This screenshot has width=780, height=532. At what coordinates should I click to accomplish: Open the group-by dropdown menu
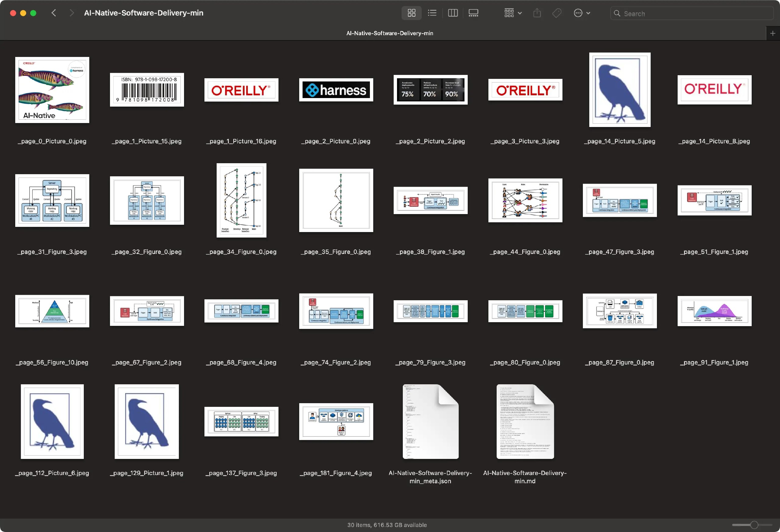point(513,13)
